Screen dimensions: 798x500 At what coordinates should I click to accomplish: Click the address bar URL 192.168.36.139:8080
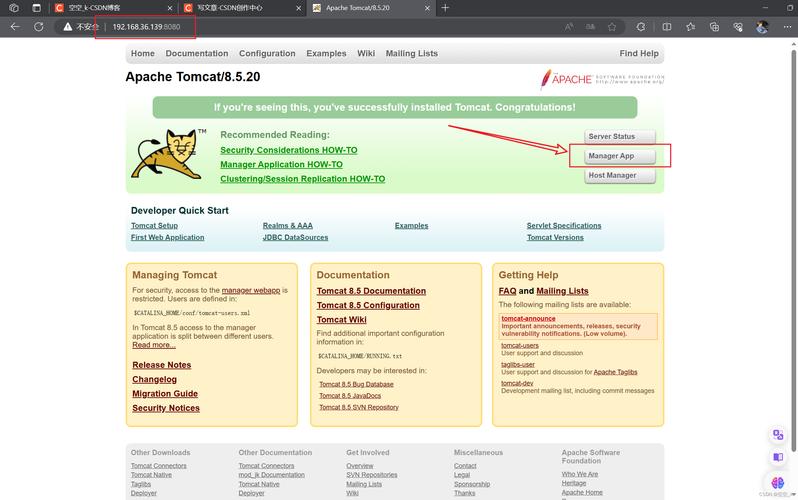click(146, 27)
